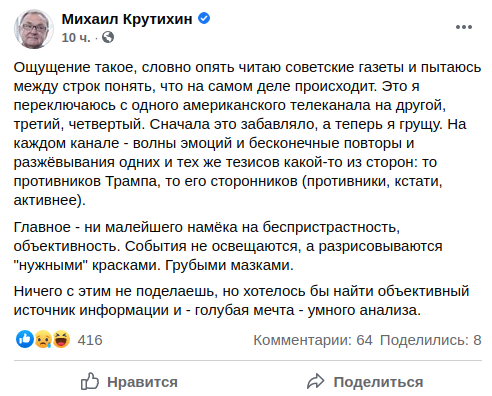Click the outlined thumbs-up like icon
Image resolution: width=492 pixels, height=396 pixels.
pos(90,381)
